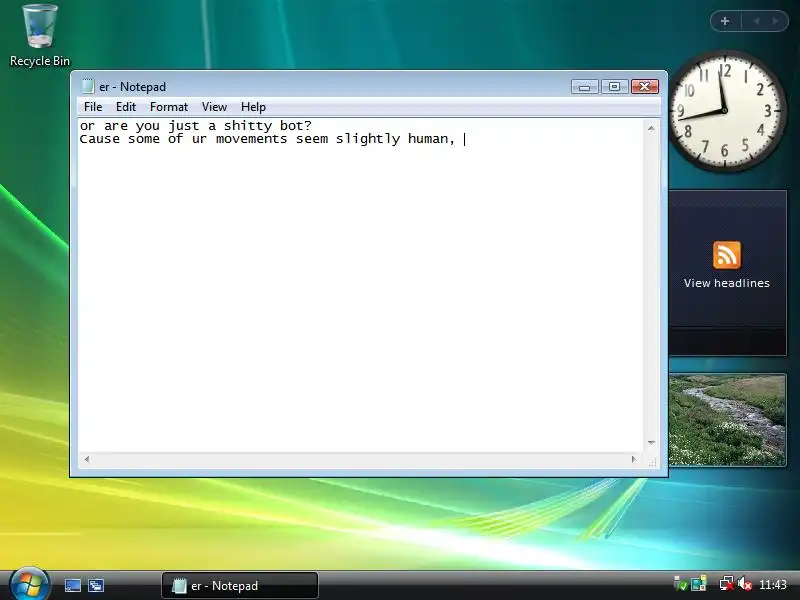Screen dimensions: 800x600
Task: Select the er - Notepad taskbar button
Action: tap(240, 586)
